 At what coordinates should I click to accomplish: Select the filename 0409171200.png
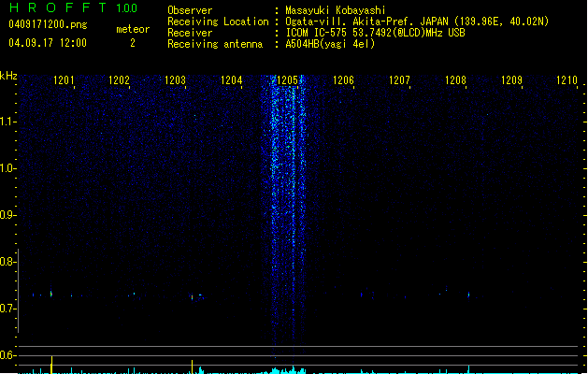tap(48, 24)
